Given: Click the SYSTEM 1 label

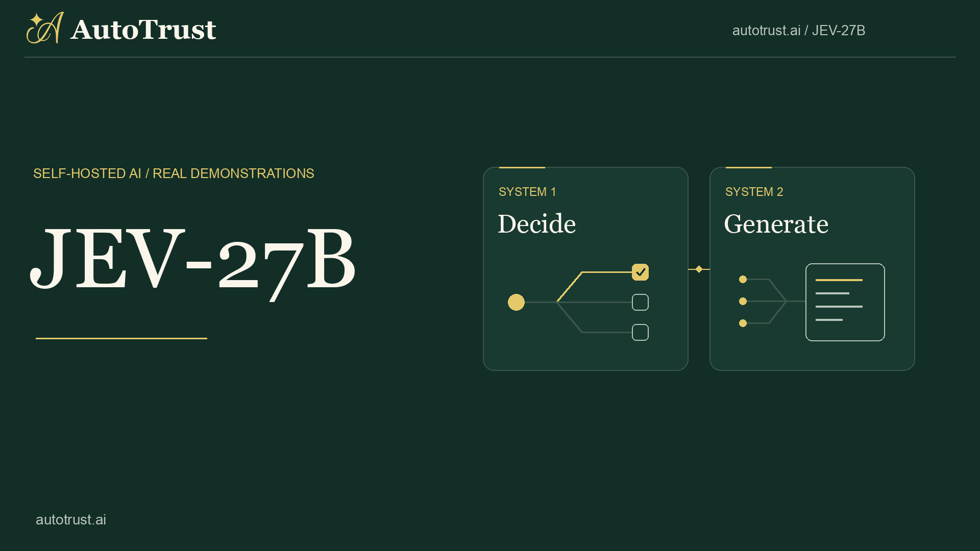Looking at the screenshot, I should (527, 192).
